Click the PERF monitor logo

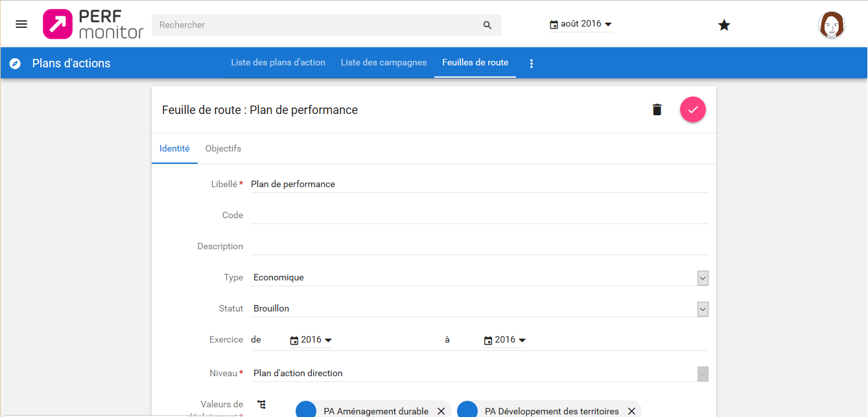point(93,24)
